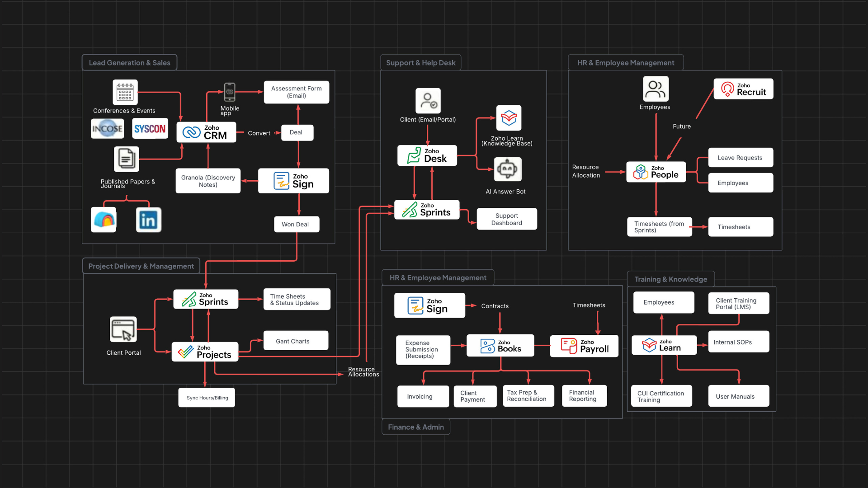Click the LinkedIn logo icon

tap(148, 220)
